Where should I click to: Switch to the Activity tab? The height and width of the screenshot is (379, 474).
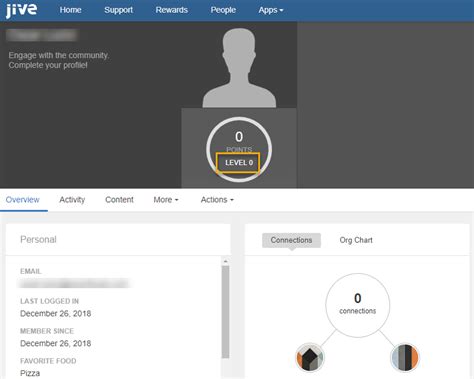pos(72,200)
